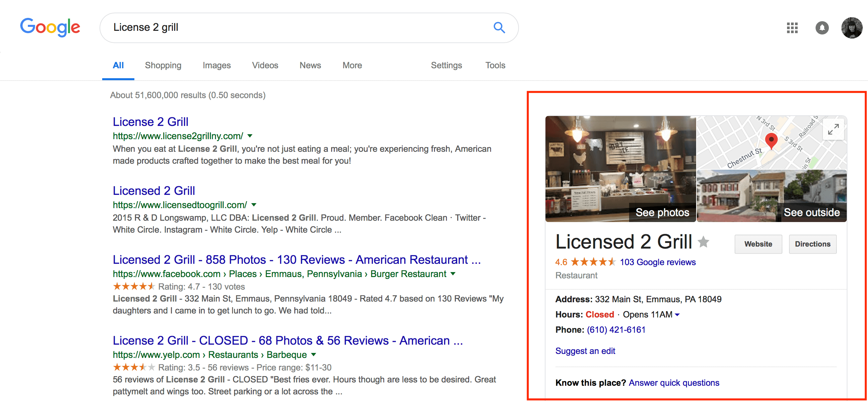Click Suggest an edit

(585, 351)
